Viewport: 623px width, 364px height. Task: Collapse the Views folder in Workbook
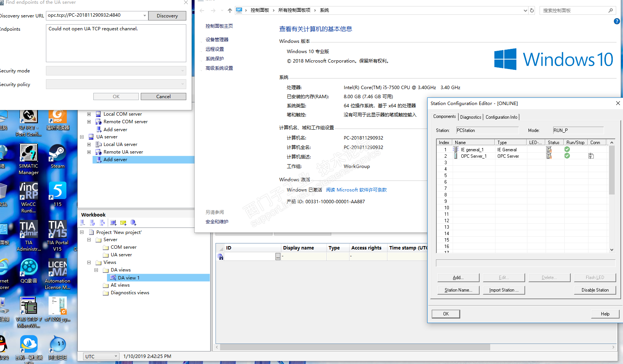89,262
